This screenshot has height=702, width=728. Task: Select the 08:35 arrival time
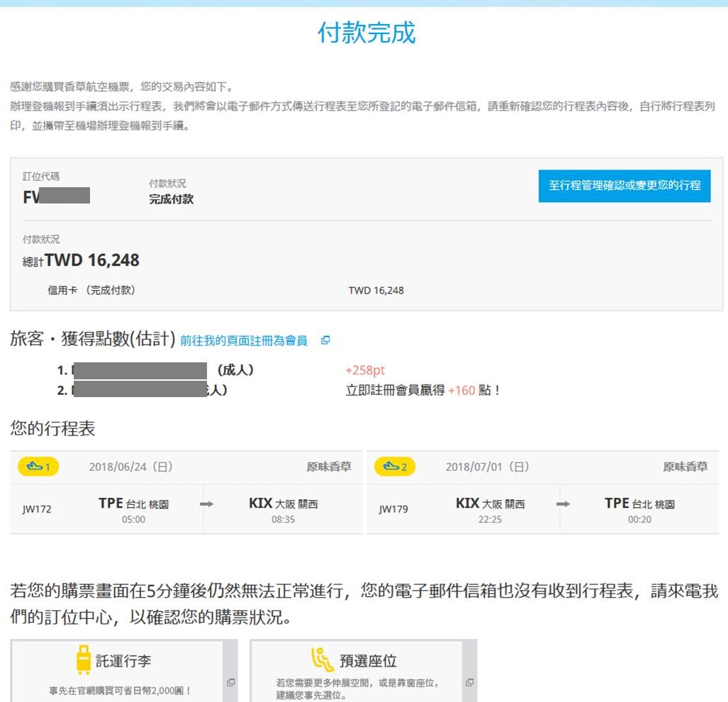click(284, 520)
